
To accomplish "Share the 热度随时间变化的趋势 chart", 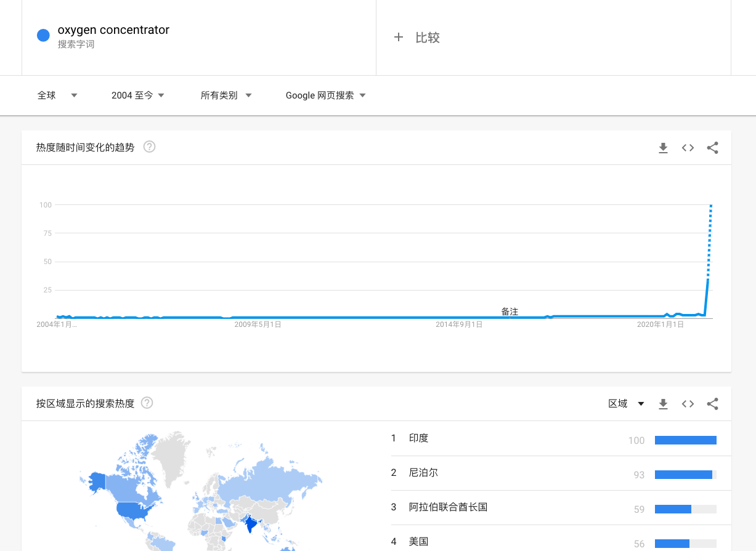I will tap(712, 148).
